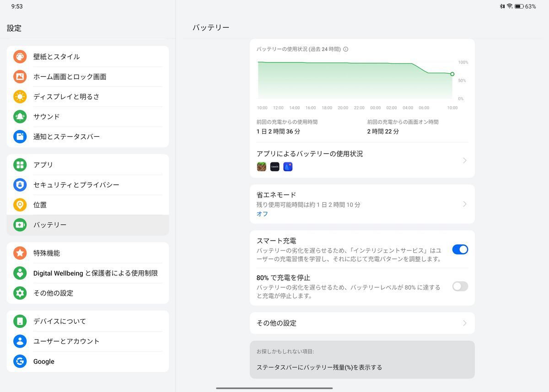The width and height of the screenshot is (549, 392).
Task: Open セキュリティとプライバシー settings
Action: (x=88, y=185)
